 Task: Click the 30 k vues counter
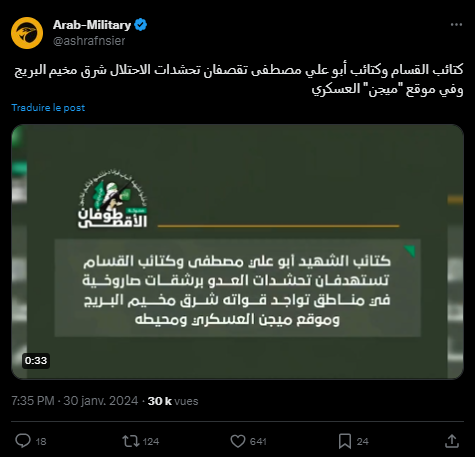click(173, 401)
